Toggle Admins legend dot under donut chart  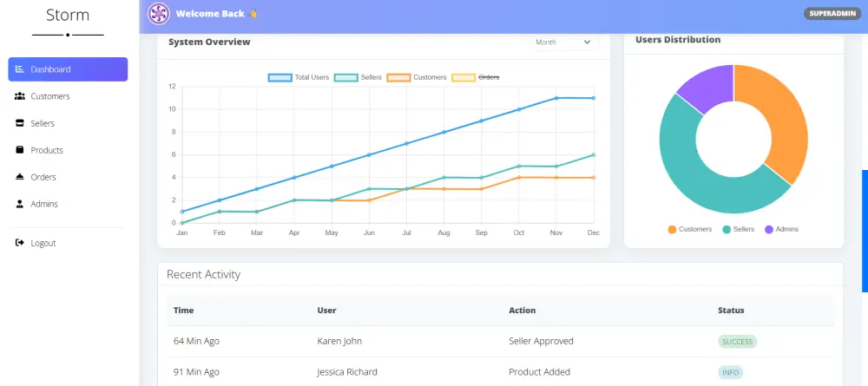(769, 229)
